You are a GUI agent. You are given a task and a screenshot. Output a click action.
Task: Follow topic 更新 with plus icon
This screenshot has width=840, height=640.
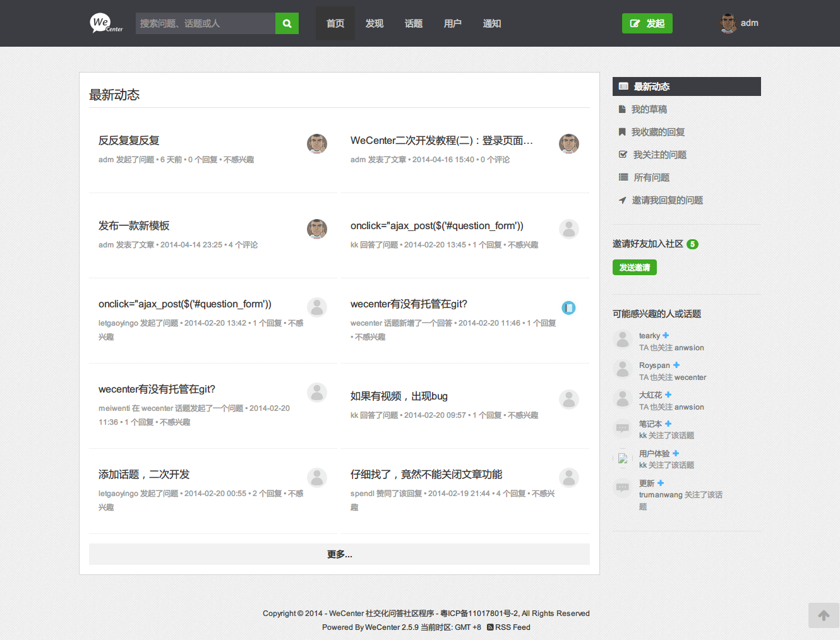pos(661,483)
